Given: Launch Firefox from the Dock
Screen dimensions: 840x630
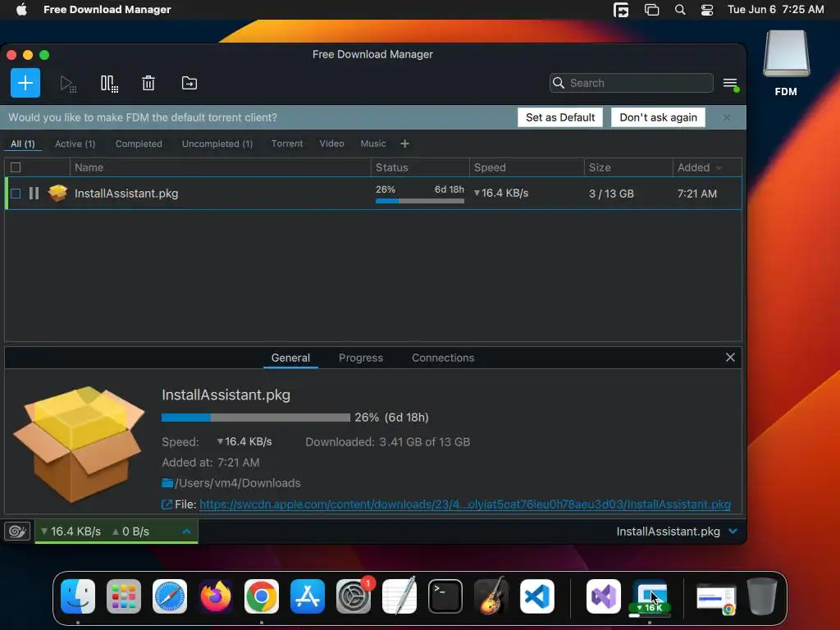Looking at the screenshot, I should (216, 596).
